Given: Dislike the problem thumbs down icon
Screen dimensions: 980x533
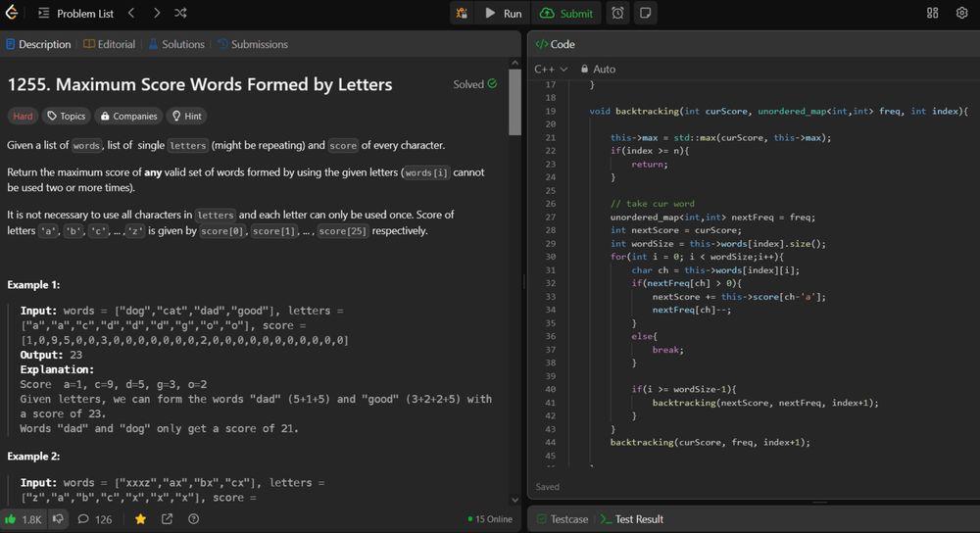Looking at the screenshot, I should coord(58,518).
